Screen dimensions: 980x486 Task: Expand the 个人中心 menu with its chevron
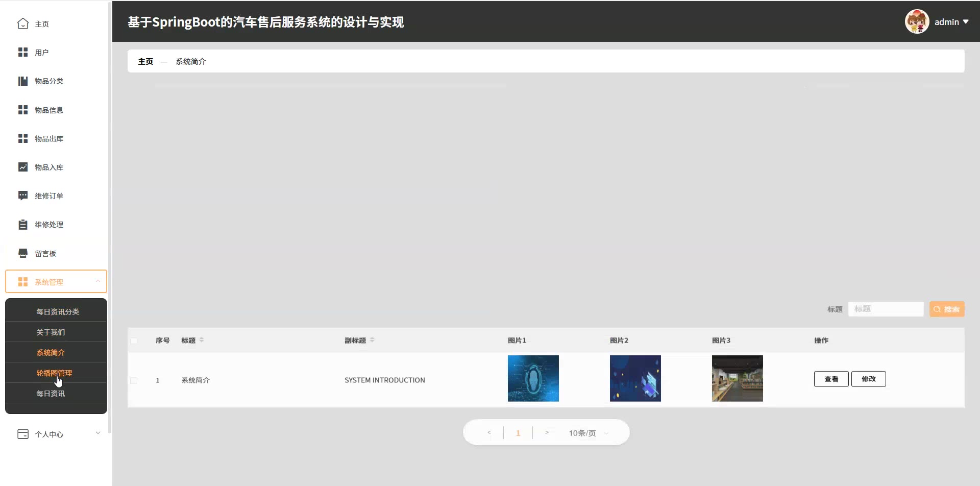tap(98, 433)
